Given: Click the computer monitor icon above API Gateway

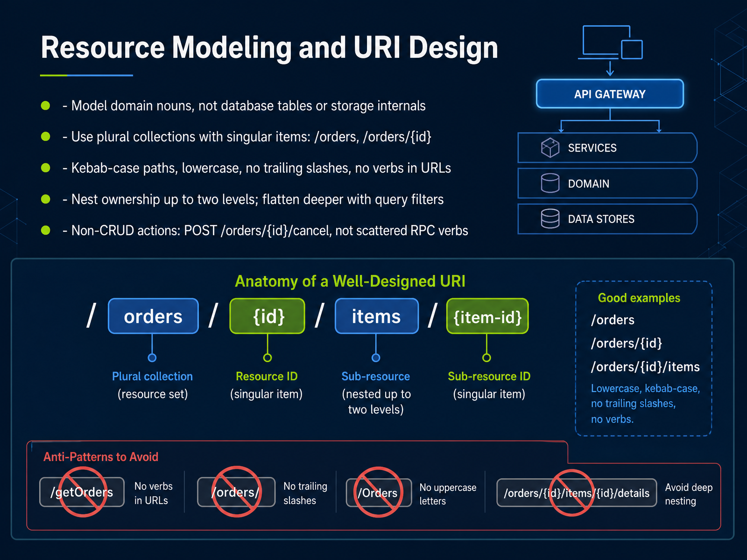Looking at the screenshot, I should pos(612,42).
